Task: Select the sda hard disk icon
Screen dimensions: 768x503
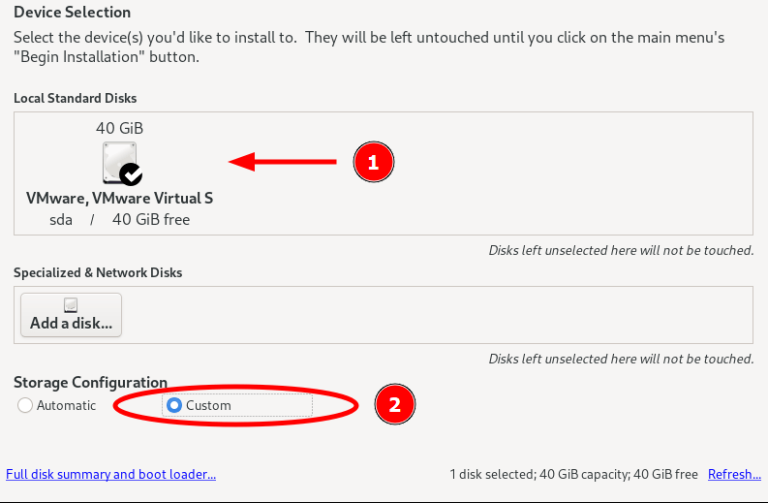Action: click(x=118, y=161)
